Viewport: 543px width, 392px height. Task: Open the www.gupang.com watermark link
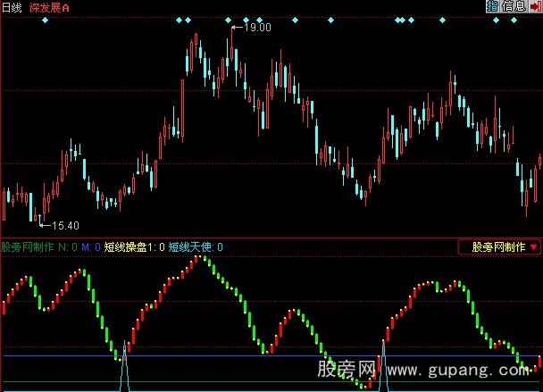[x=463, y=369]
